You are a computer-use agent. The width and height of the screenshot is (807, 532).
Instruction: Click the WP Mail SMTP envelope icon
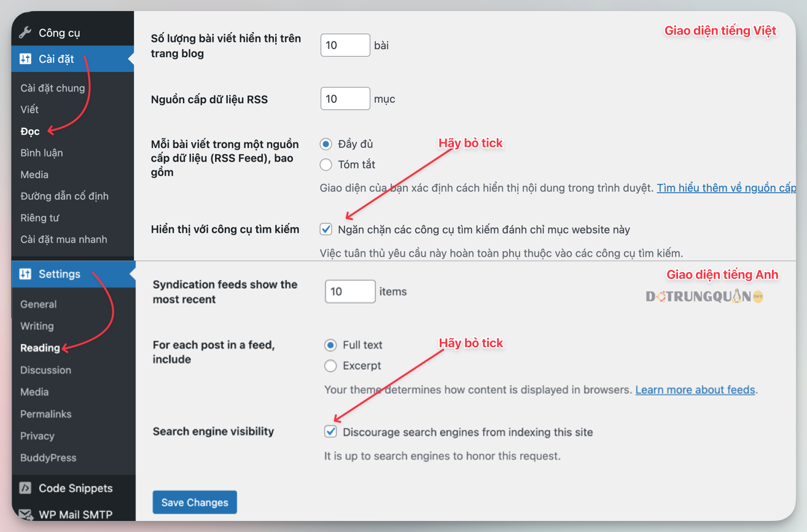pyautogui.click(x=25, y=514)
